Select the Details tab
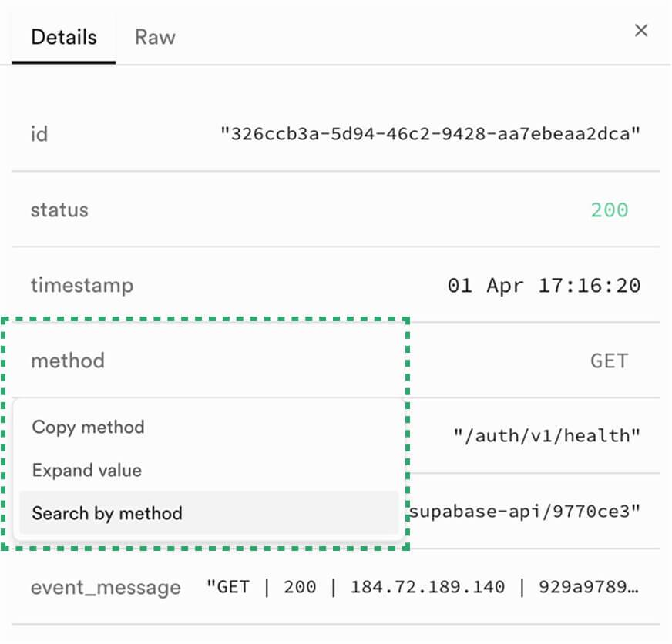672x644 pixels. (x=64, y=37)
